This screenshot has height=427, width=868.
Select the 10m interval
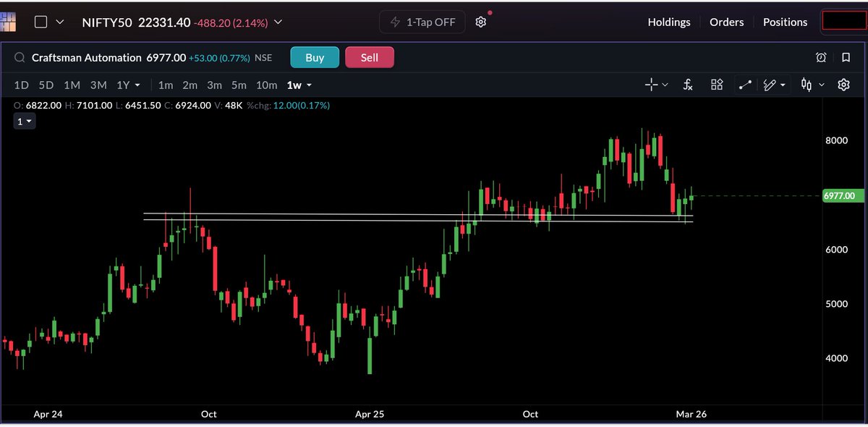(266, 85)
